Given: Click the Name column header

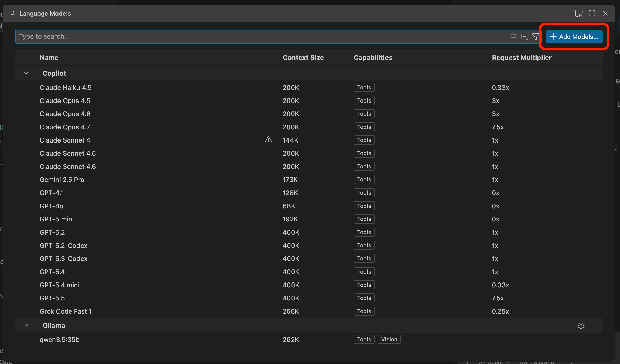Looking at the screenshot, I should 49,58.
